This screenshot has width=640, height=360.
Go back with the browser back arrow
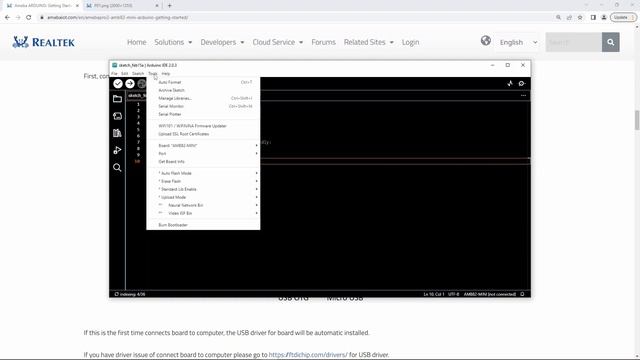7,18
